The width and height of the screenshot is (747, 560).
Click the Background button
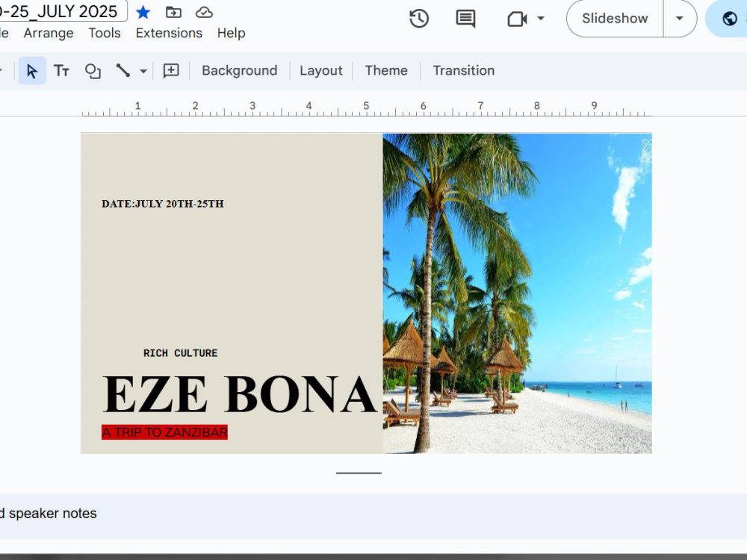240,70
